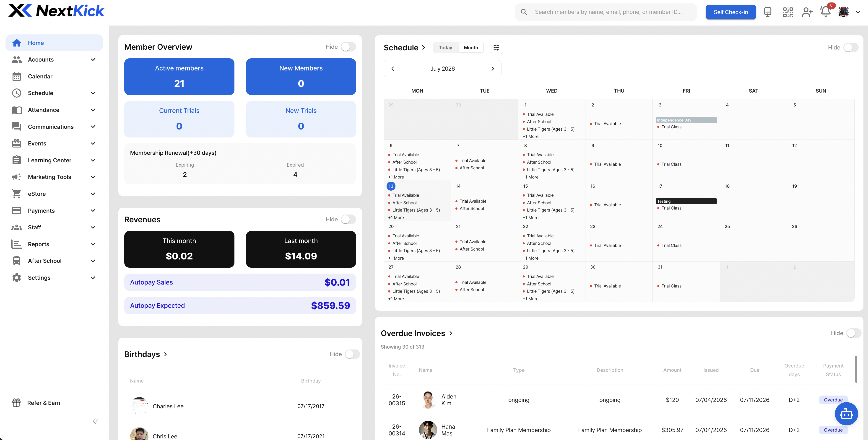Click the After School bus icon
868x440 pixels.
point(16,261)
